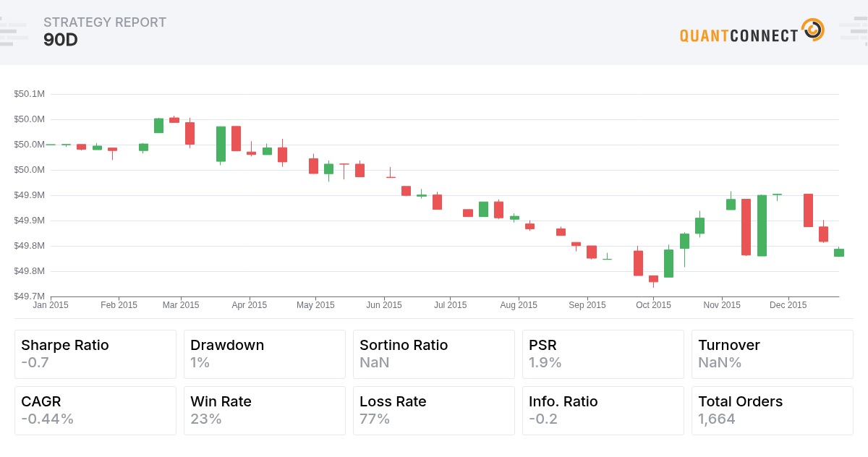Viewport: 868px width, 457px height.
Task: Click the $49.7M y-axis label
Action: (x=30, y=296)
